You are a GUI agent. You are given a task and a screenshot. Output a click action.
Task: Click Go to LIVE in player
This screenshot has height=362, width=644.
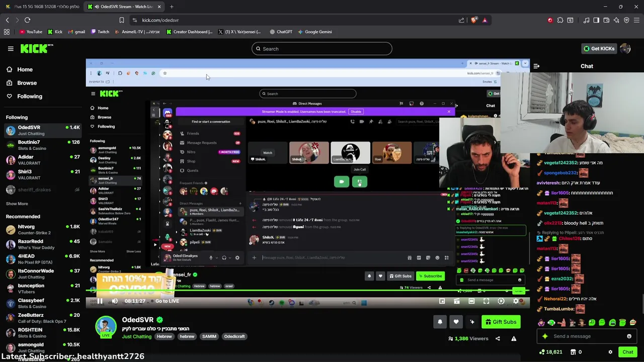click(x=167, y=301)
